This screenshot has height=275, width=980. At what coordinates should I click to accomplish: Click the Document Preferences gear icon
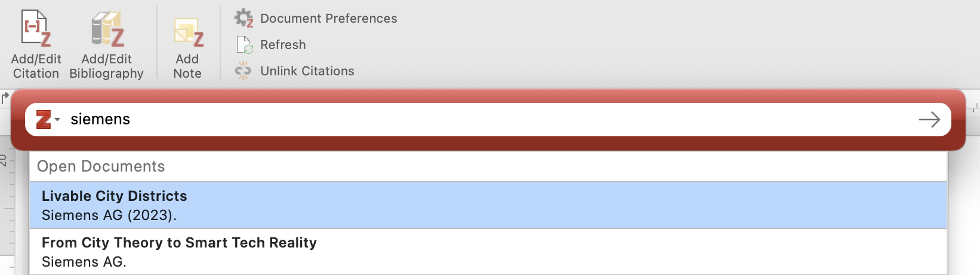244,19
